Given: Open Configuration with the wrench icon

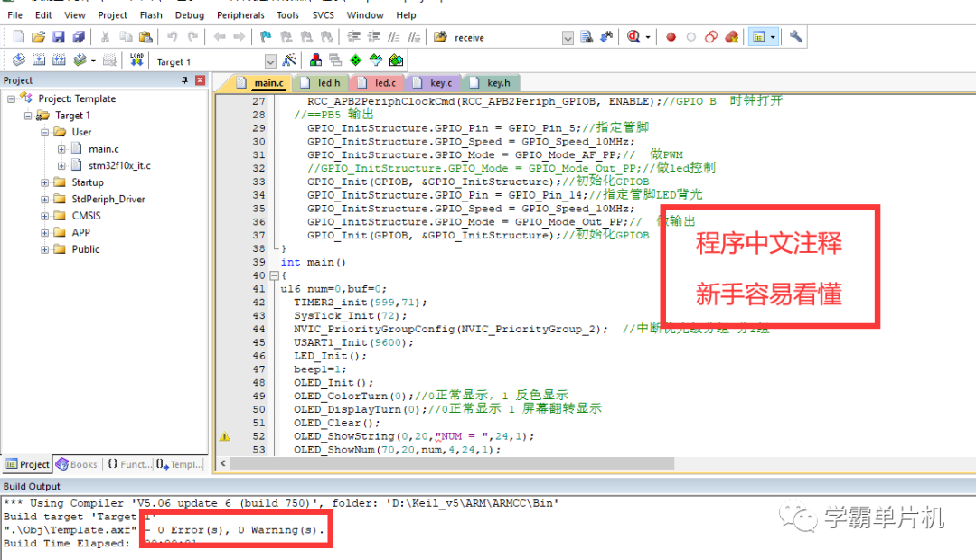Looking at the screenshot, I should coord(795,37).
